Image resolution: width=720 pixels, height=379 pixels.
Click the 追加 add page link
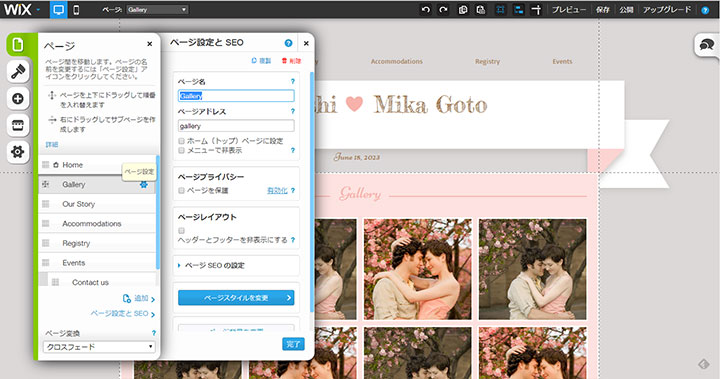click(x=139, y=299)
